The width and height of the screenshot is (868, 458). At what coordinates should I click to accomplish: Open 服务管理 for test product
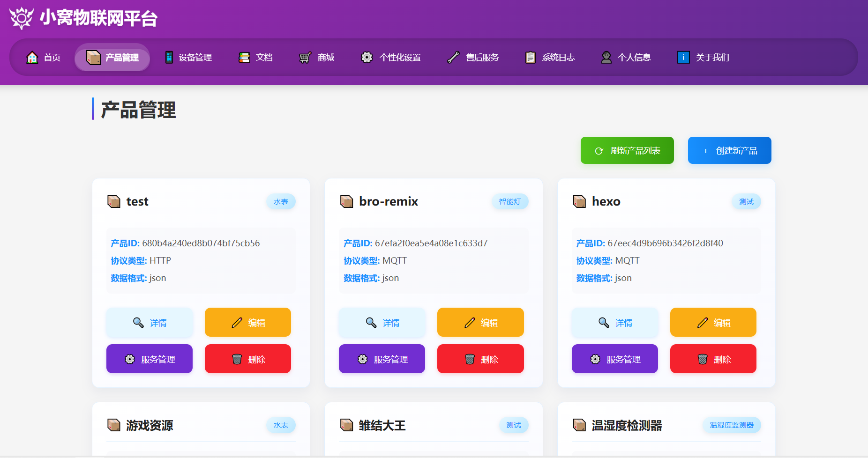tap(150, 359)
